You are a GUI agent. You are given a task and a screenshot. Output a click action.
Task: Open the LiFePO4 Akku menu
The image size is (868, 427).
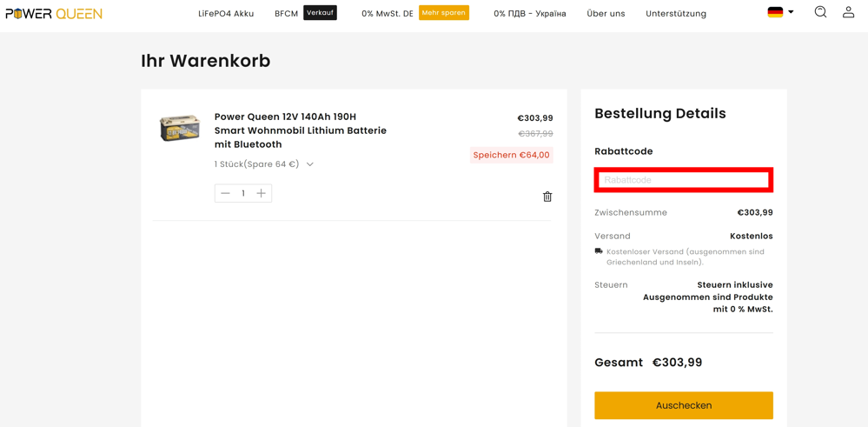tap(226, 14)
